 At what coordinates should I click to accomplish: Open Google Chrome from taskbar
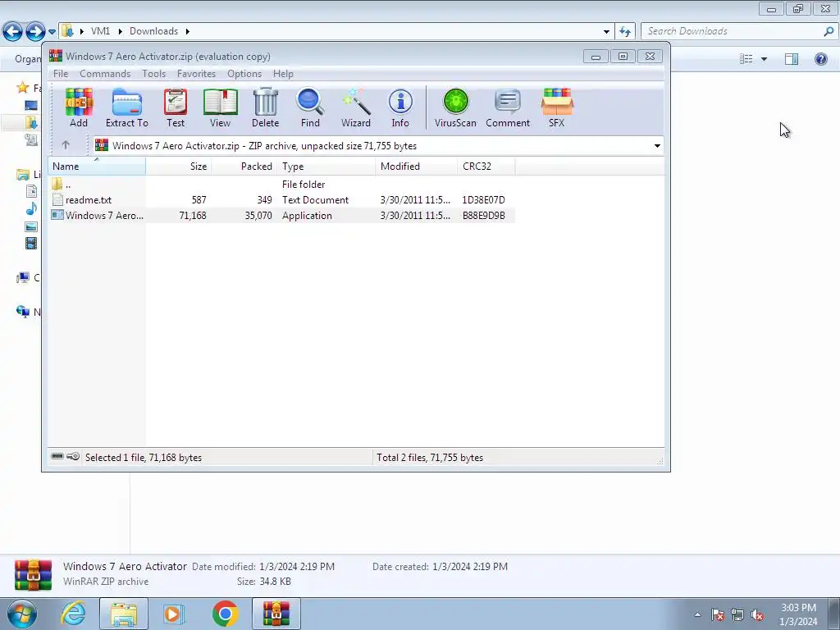click(225, 614)
